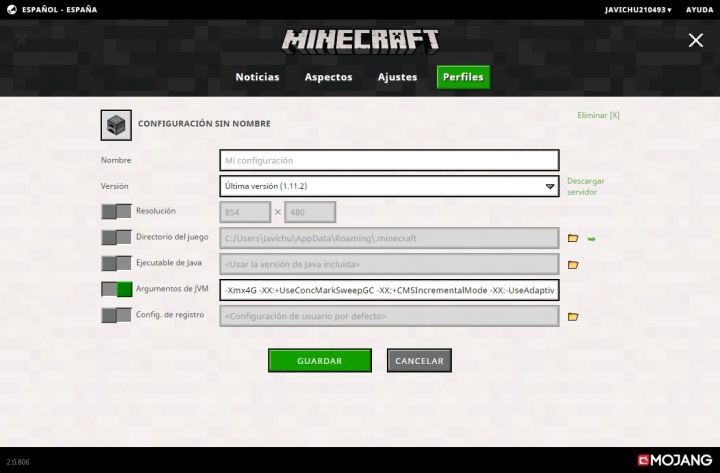Viewport: 720px width, 473px height.
Task: Switch to the Aspectos tab
Action: pyautogui.click(x=328, y=77)
